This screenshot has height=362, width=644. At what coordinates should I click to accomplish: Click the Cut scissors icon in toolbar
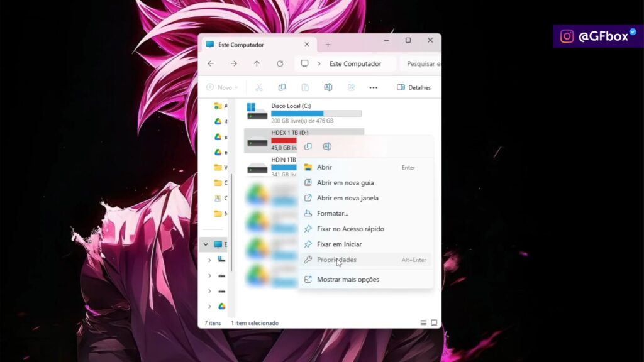point(258,87)
